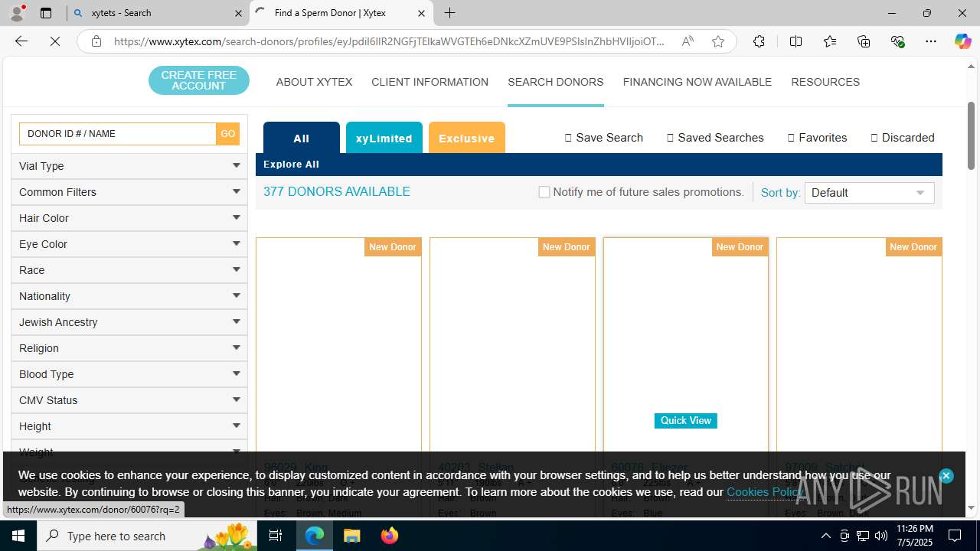The height and width of the screenshot is (551, 980).
Task: Expand the Nationality filter
Action: coord(129,296)
